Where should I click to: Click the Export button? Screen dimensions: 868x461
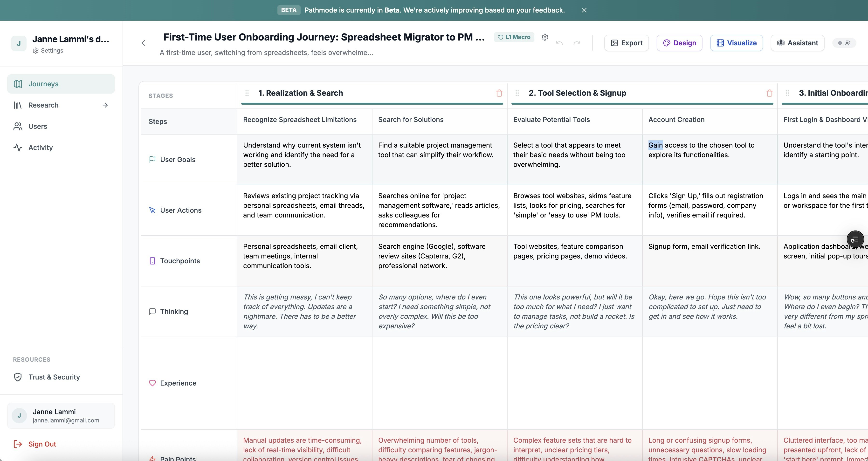[x=627, y=43]
